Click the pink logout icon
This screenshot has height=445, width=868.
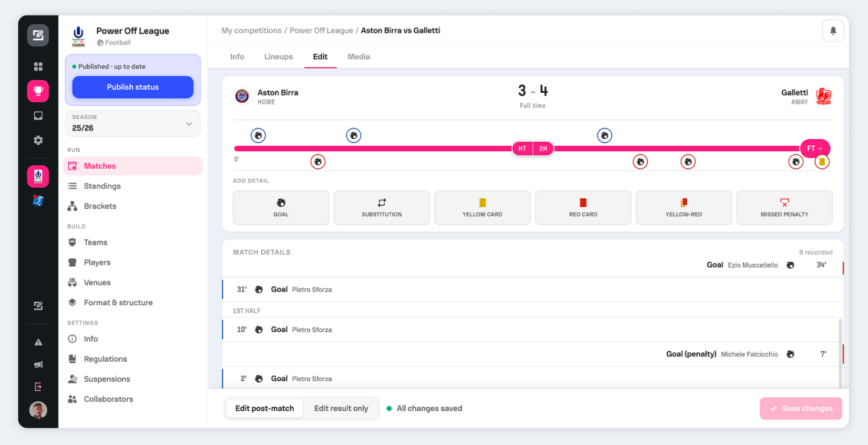tap(38, 387)
